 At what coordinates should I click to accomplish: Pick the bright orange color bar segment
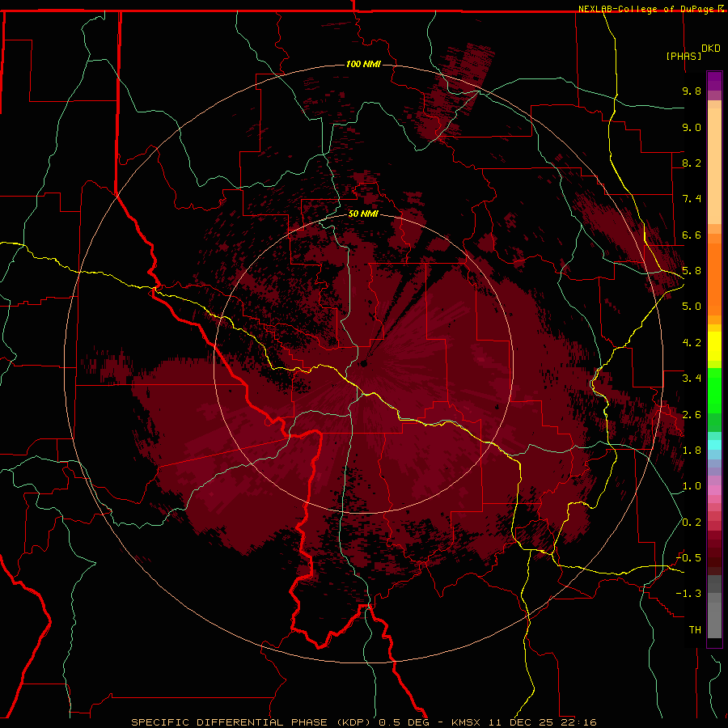(x=714, y=278)
